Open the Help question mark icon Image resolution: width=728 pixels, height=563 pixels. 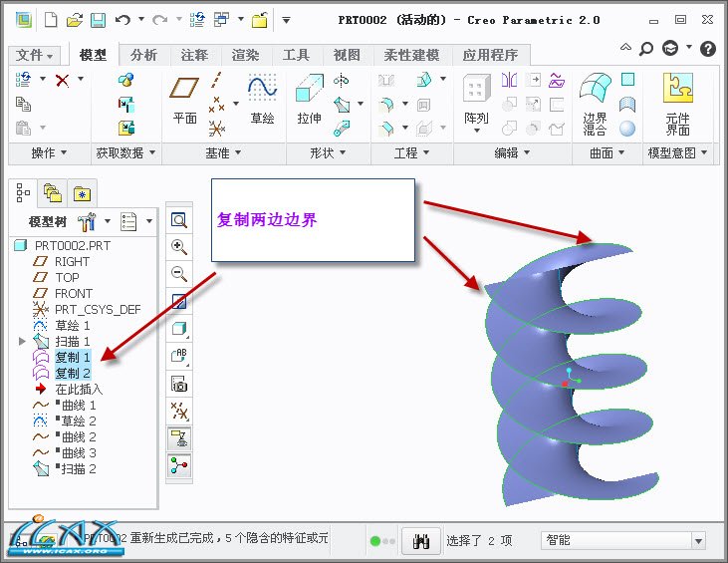[x=707, y=48]
